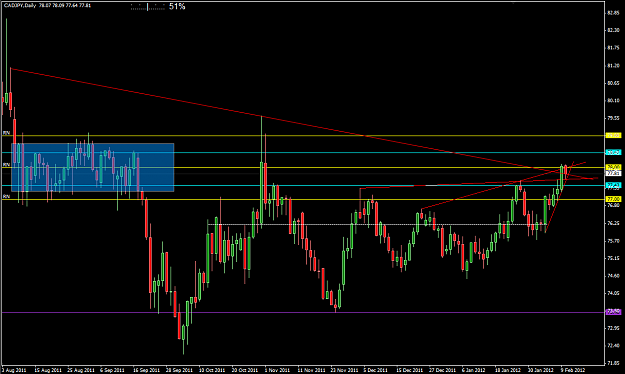Click the 80.10 price axis label
This screenshot has width=625, height=374.
(613, 100)
